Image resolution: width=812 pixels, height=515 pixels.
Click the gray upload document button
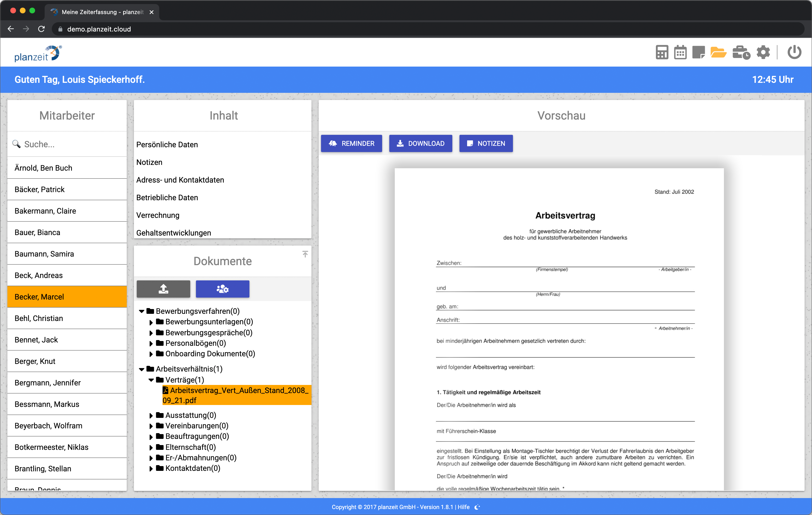tap(163, 289)
